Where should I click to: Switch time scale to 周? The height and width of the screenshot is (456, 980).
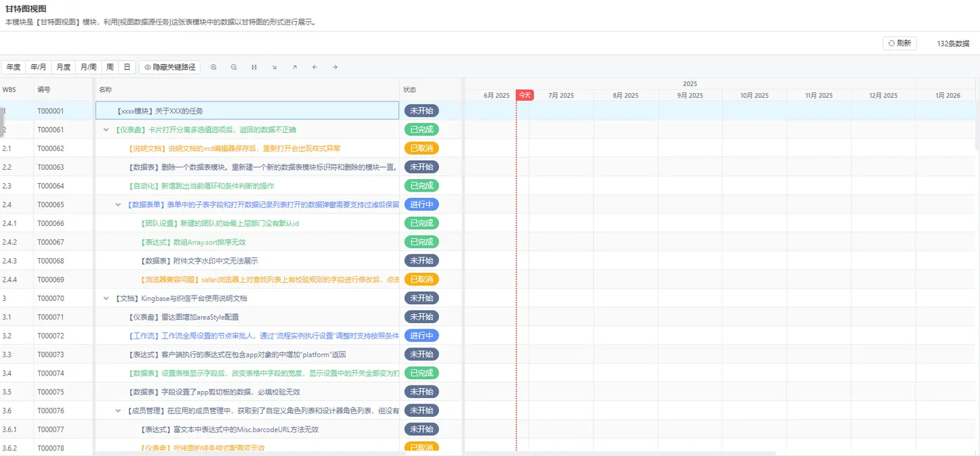click(110, 67)
